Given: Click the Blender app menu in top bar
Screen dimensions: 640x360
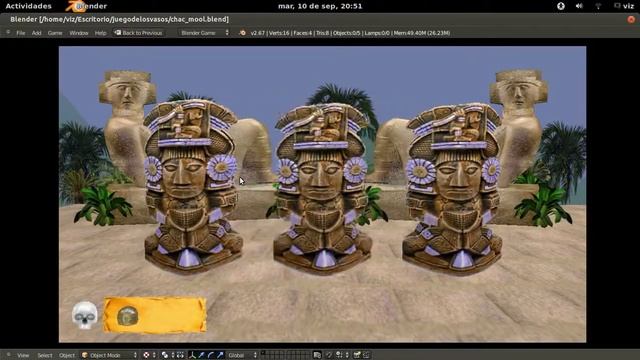Looking at the screenshot, I should [x=87, y=6].
